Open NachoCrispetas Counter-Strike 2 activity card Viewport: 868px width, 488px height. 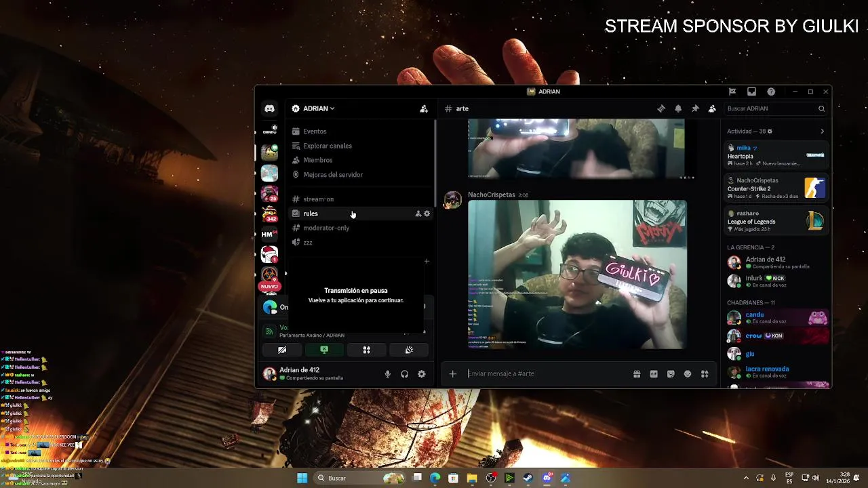776,188
